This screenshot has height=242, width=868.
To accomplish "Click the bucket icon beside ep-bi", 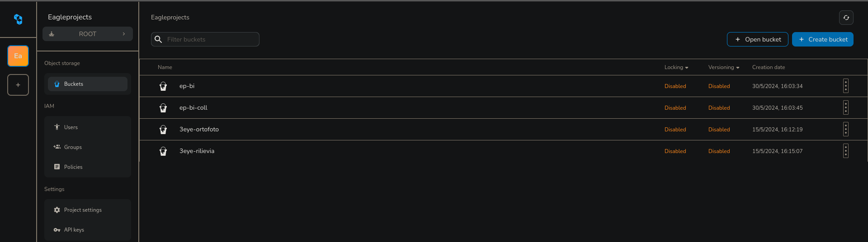I will (x=163, y=86).
